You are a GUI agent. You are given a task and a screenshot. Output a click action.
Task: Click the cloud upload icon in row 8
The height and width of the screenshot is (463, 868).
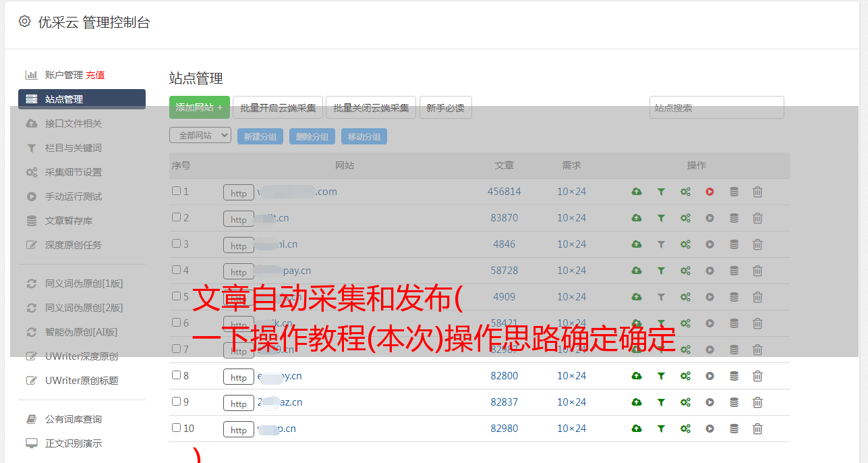(x=636, y=376)
